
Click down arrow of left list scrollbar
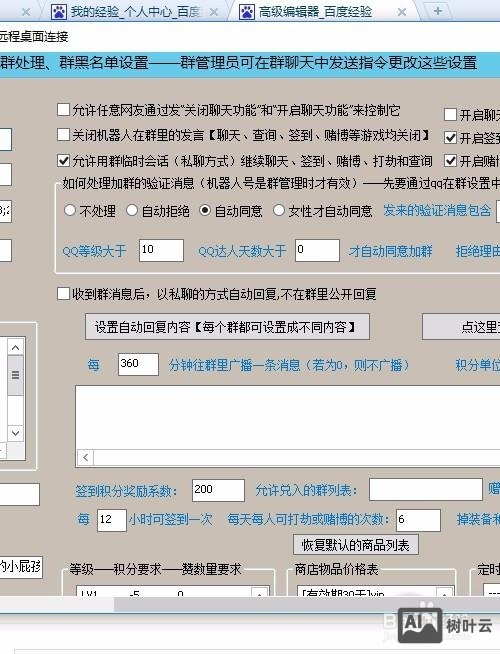point(16,433)
